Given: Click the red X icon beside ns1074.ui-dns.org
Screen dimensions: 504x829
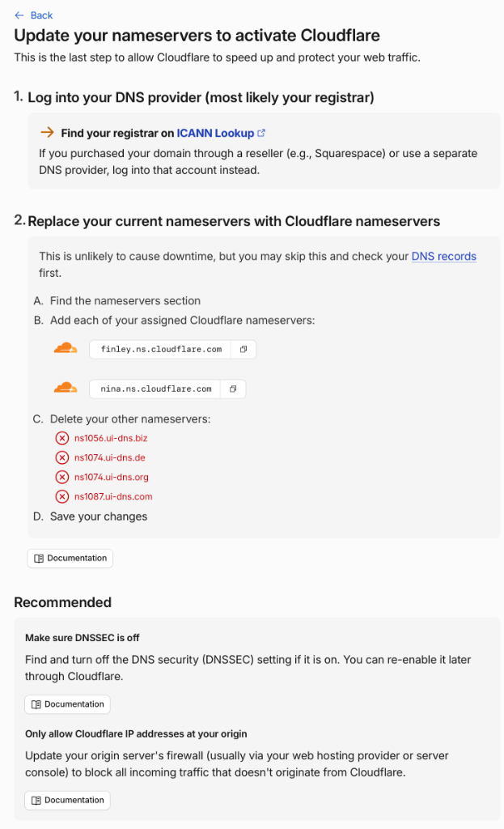Looking at the screenshot, I should click(x=62, y=478).
